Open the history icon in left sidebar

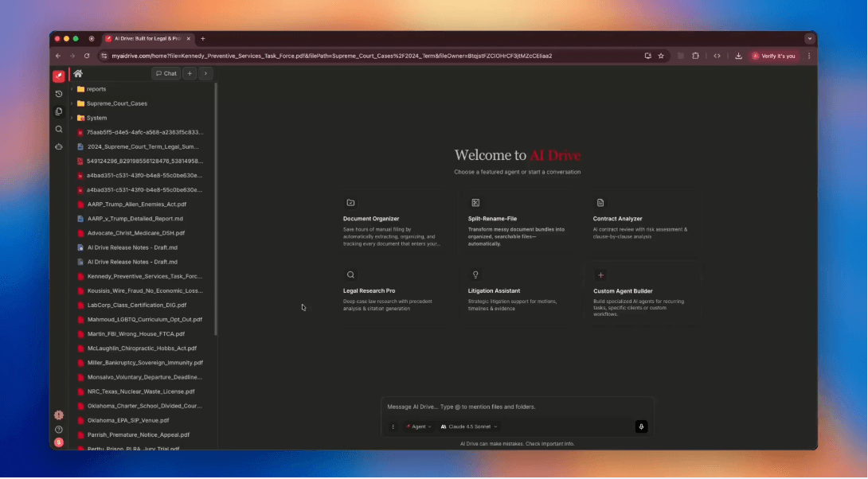(x=59, y=94)
